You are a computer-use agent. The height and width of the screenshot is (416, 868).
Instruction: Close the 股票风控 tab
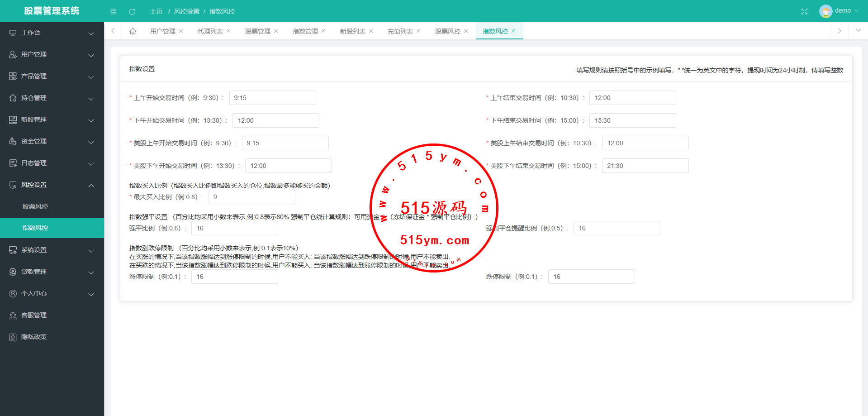[x=466, y=31]
